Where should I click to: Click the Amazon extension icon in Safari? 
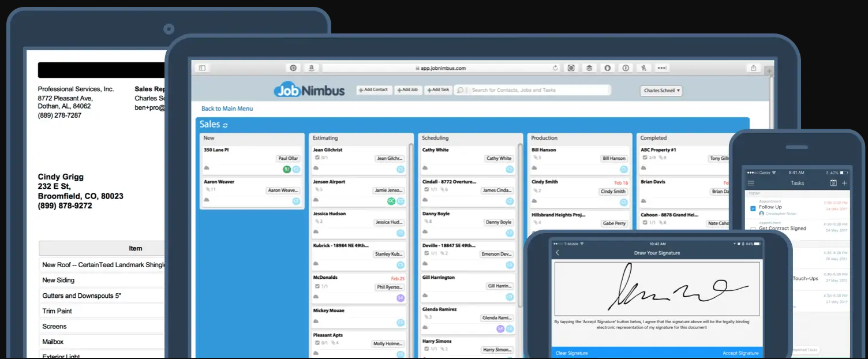[310, 68]
